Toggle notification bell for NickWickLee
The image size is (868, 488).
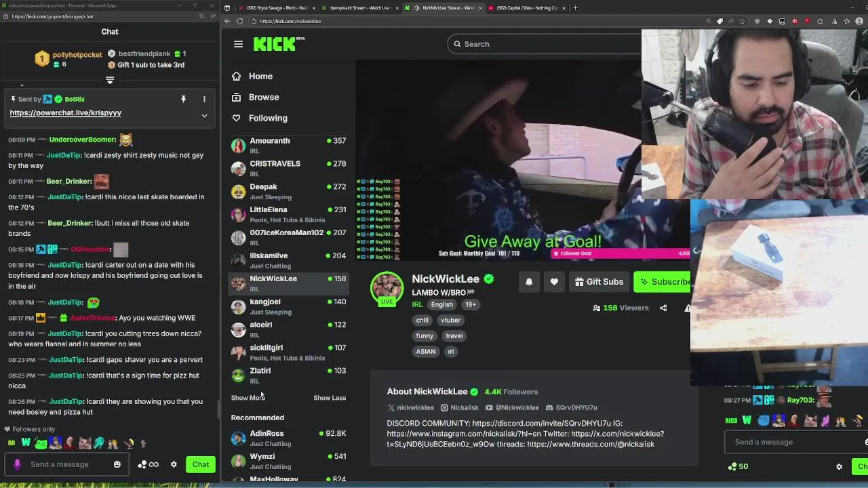pyautogui.click(x=529, y=282)
